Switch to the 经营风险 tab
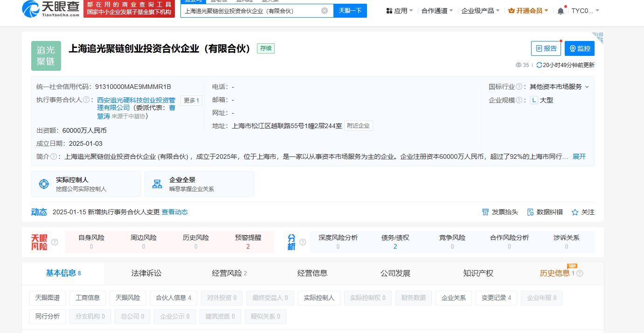644x333 pixels. click(x=229, y=273)
